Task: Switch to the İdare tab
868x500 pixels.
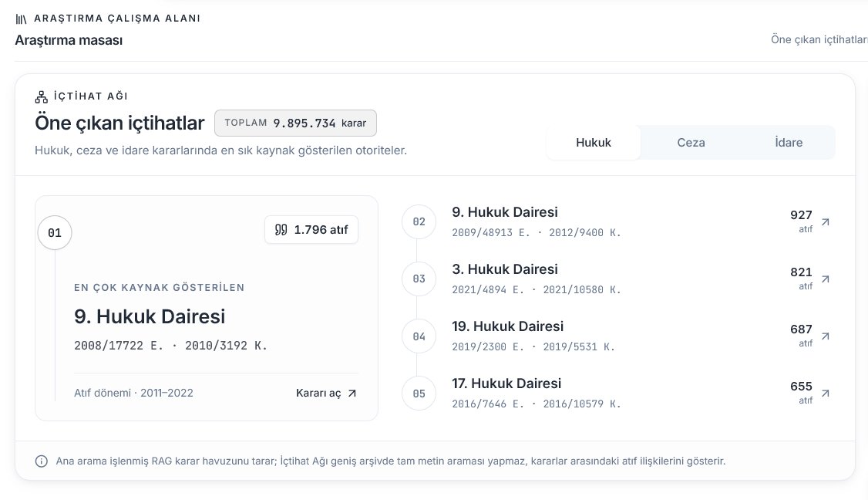Action: click(x=789, y=143)
